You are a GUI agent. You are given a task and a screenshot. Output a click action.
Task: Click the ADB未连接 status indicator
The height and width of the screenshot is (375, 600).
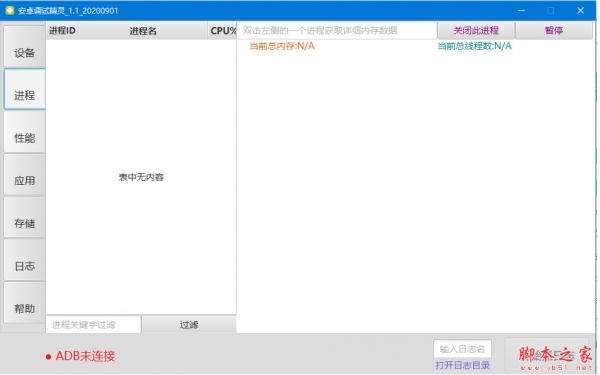pyautogui.click(x=81, y=357)
